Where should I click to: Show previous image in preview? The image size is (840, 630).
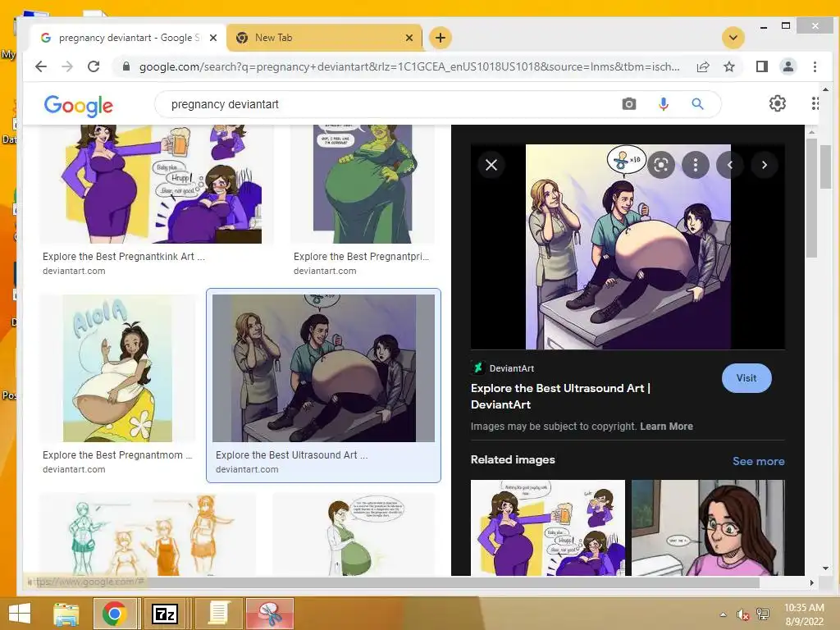click(729, 165)
